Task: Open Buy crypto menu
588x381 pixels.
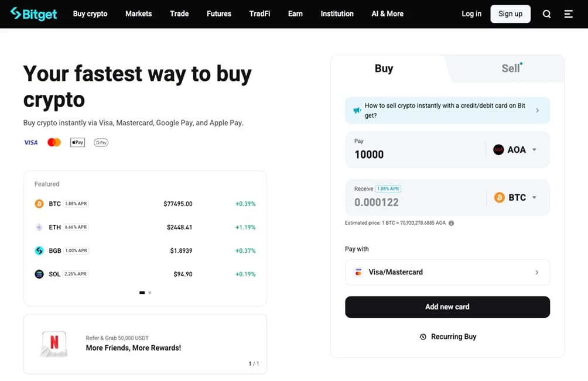Action: point(90,14)
